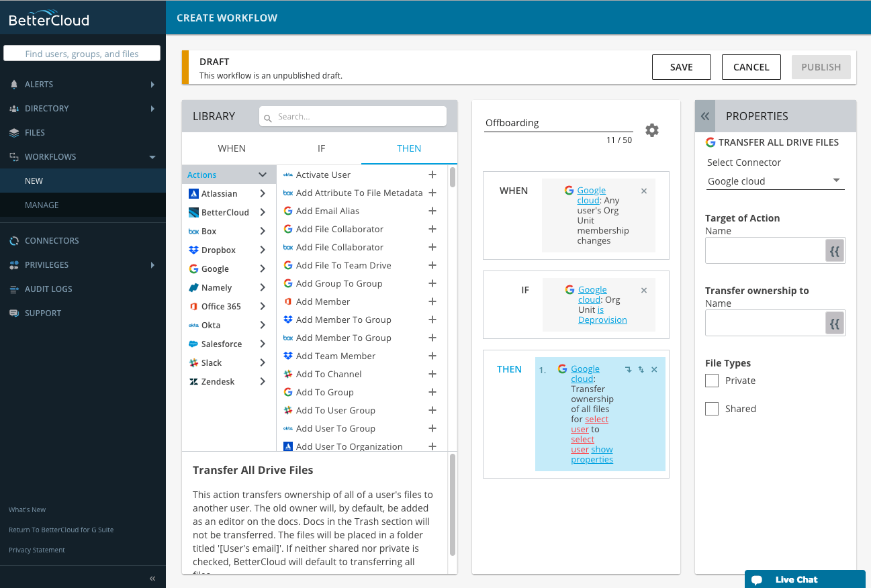Expand the Salesforce actions category
The width and height of the screenshot is (871, 588).
tap(263, 344)
